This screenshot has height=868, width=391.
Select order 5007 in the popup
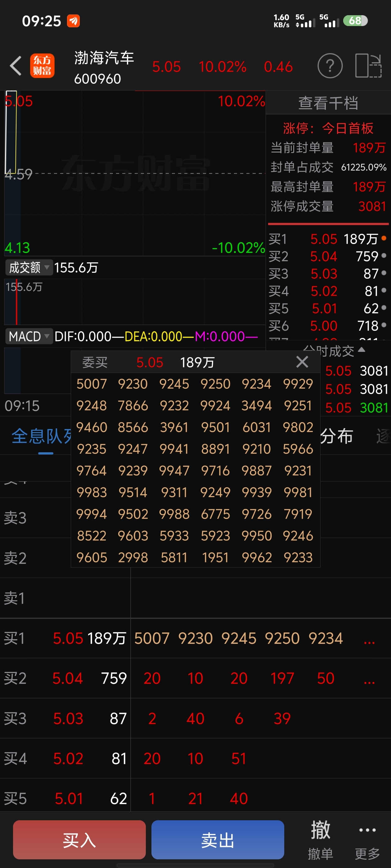pos(92,384)
